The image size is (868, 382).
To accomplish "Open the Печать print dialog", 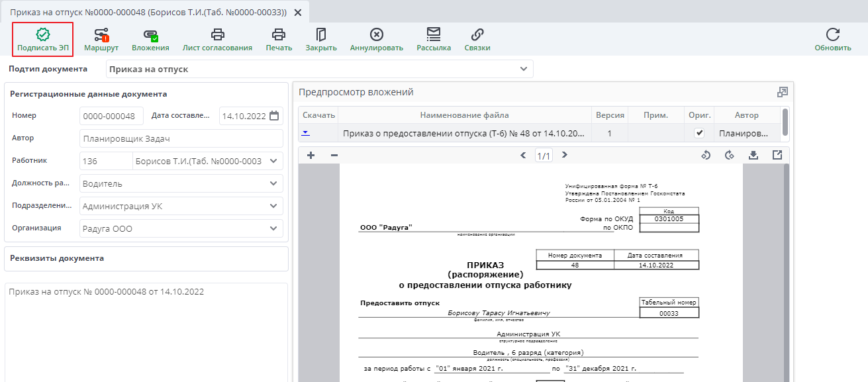I will pos(279,38).
